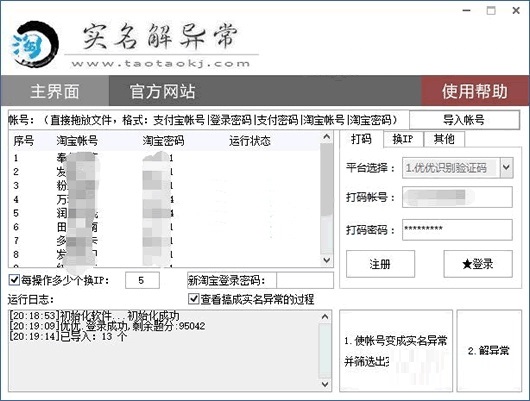Click the ★登录 button

point(478,264)
